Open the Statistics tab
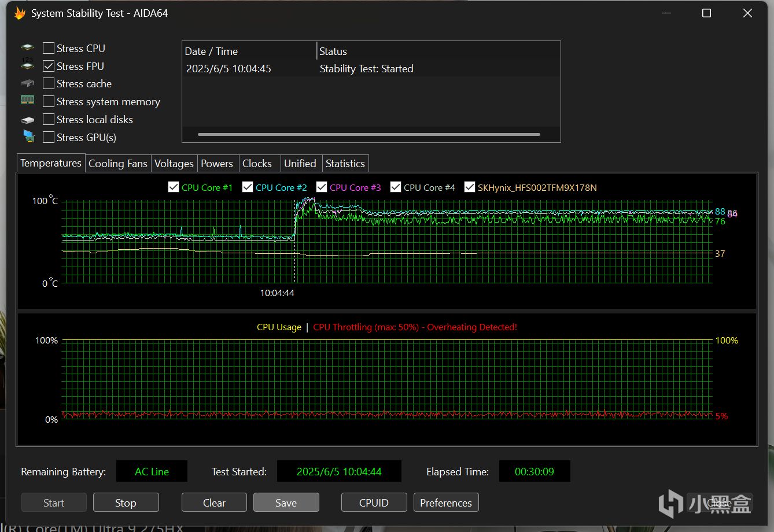The width and height of the screenshot is (774, 532). click(345, 164)
